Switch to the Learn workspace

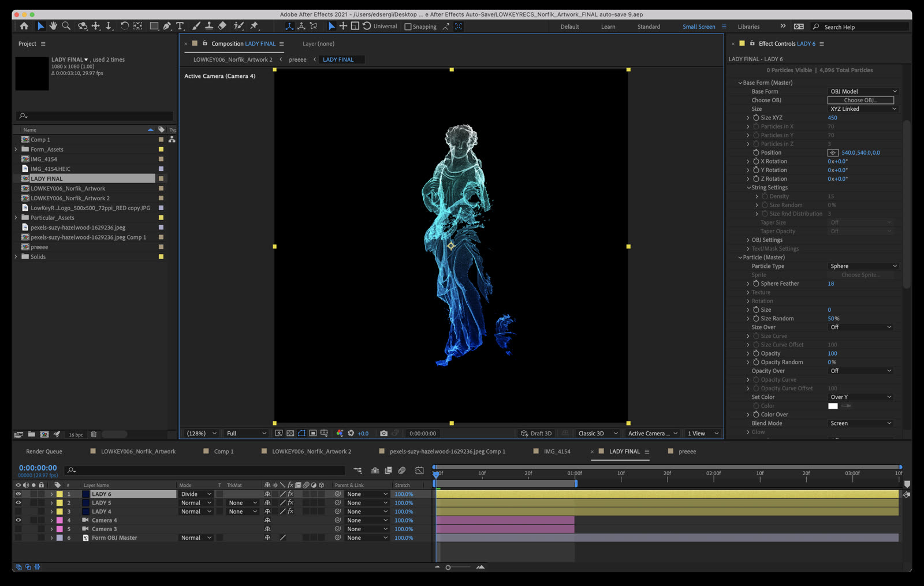pos(608,27)
